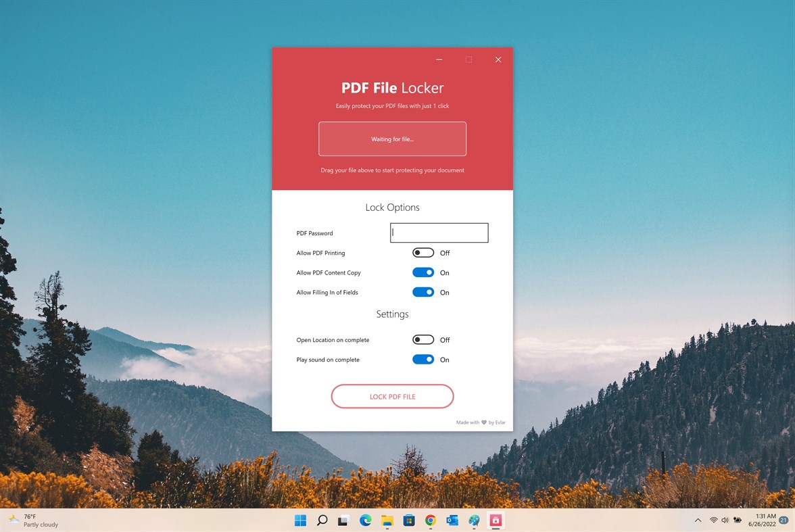Click inside the PDF Password field
Viewport: 795px width, 532px height.
click(x=439, y=233)
